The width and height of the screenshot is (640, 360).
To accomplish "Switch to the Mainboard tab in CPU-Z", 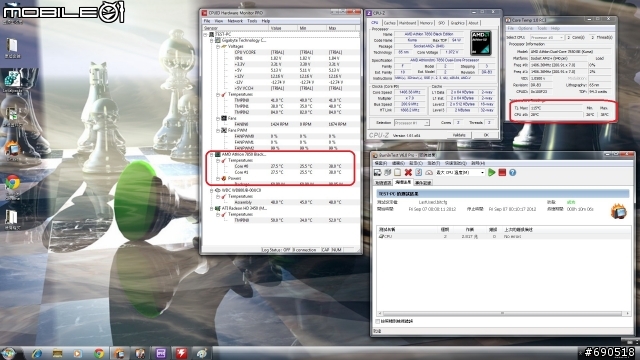I will (x=407, y=23).
